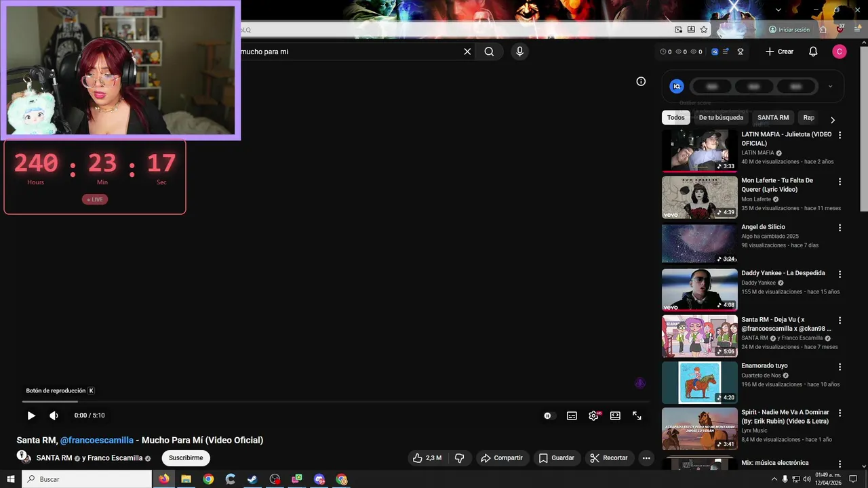The width and height of the screenshot is (868, 488).
Task: Open the video info card icon
Action: click(641, 81)
